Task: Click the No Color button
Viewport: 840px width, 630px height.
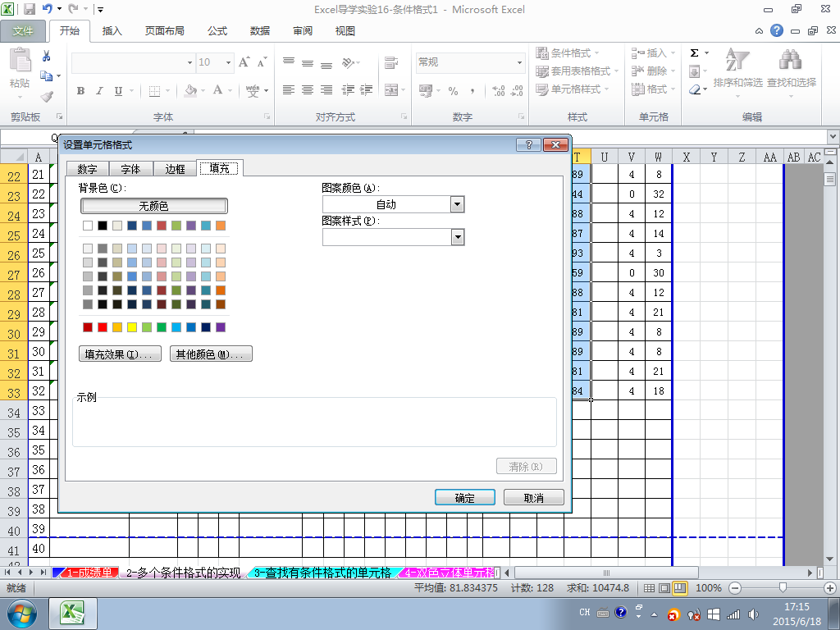Action: [153, 206]
